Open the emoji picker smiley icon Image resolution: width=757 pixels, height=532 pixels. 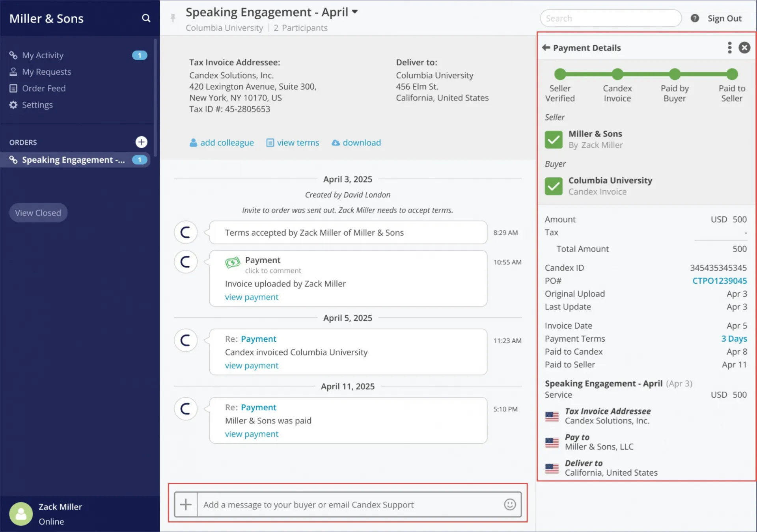tap(510, 504)
